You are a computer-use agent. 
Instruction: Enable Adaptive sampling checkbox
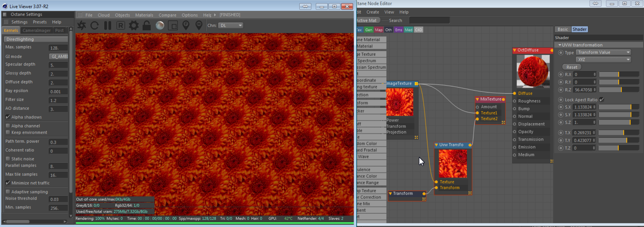(x=8, y=192)
